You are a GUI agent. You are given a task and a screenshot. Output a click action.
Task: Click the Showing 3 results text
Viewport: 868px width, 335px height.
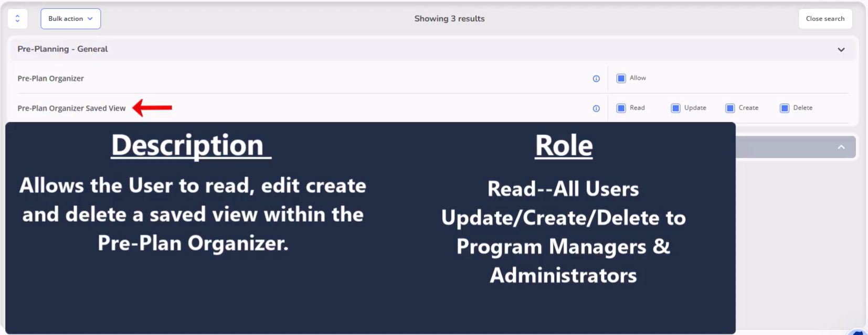pyautogui.click(x=449, y=19)
